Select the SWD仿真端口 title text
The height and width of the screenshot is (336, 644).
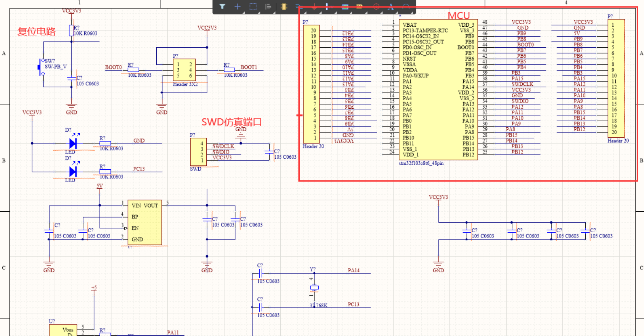[x=232, y=122]
